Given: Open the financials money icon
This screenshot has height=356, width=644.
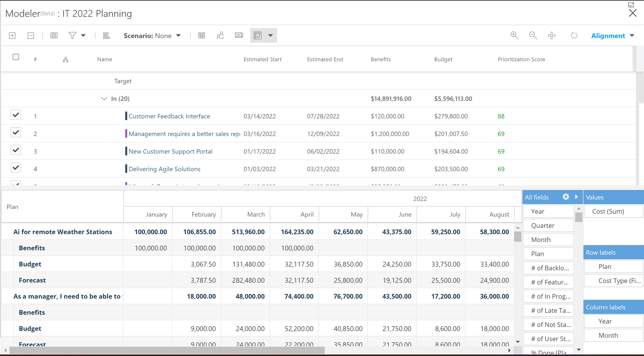Looking at the screenshot, I should (239, 35).
